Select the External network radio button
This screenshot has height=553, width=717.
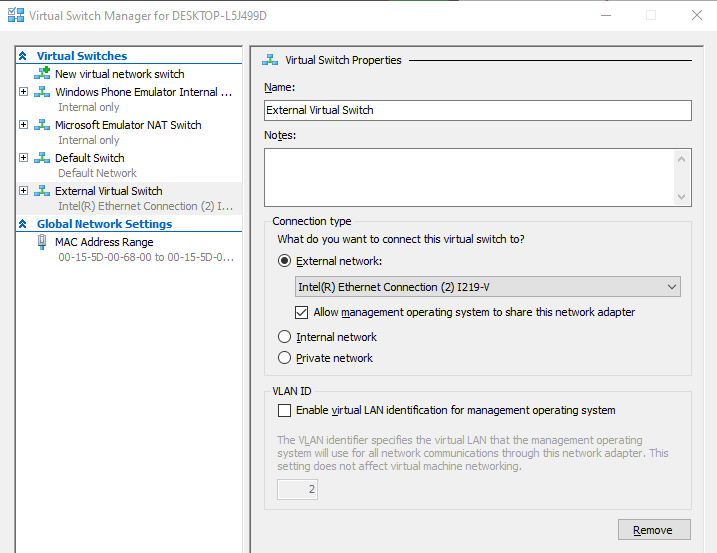coord(285,261)
